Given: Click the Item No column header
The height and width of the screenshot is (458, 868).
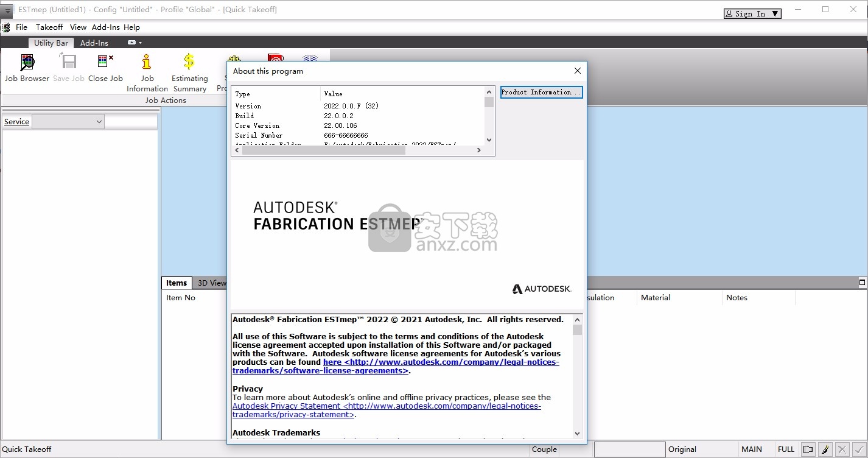Looking at the screenshot, I should (x=181, y=298).
